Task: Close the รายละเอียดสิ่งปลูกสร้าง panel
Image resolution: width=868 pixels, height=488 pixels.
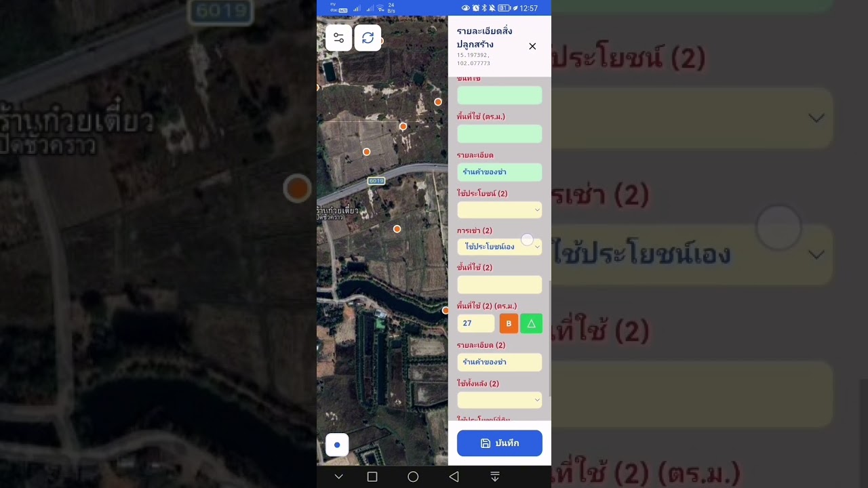Action: (532, 46)
